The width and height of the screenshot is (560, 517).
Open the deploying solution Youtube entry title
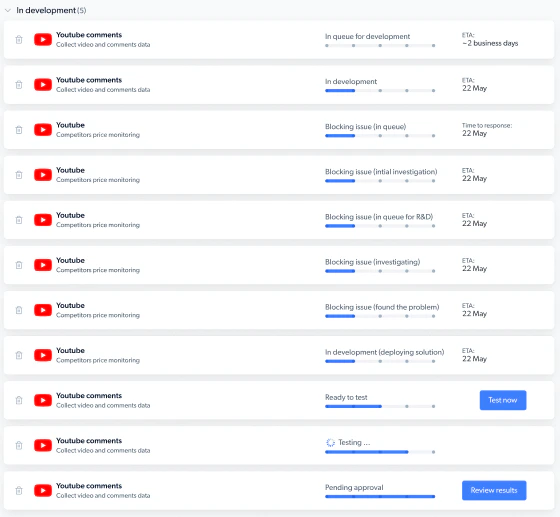coord(70,351)
